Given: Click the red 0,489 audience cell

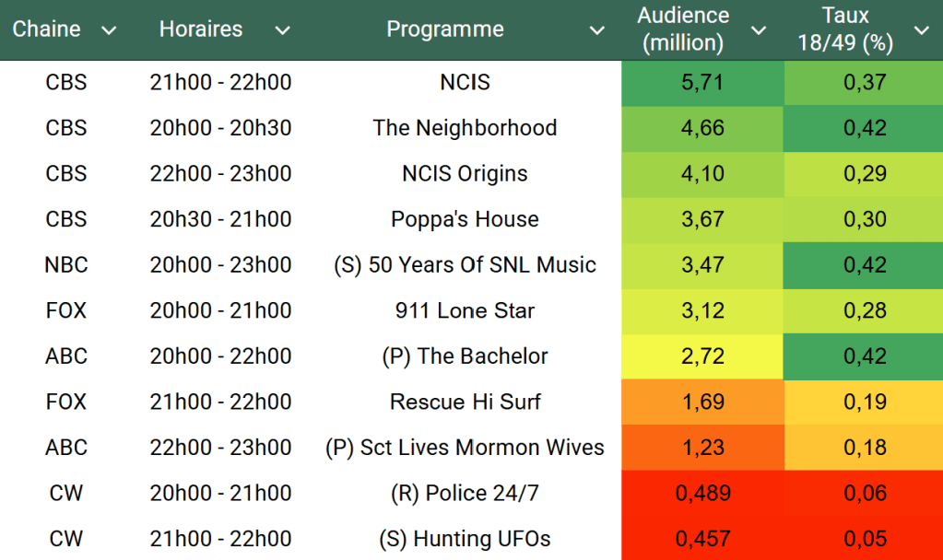Looking at the screenshot, I should [702, 494].
